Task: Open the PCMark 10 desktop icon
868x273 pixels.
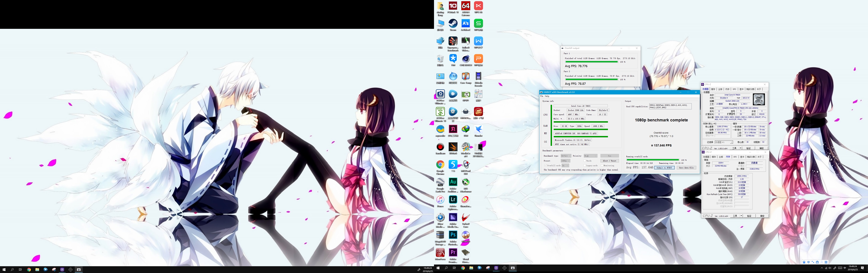Action: [x=453, y=7]
